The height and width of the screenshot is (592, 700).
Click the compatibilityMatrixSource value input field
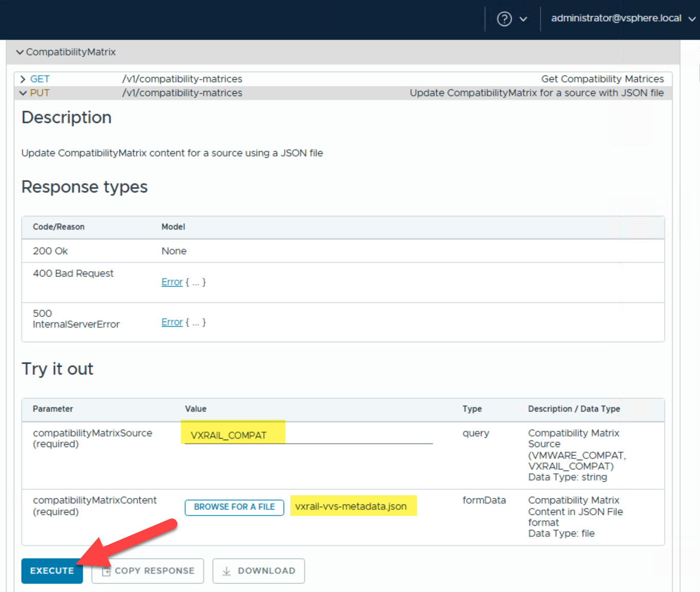308,435
